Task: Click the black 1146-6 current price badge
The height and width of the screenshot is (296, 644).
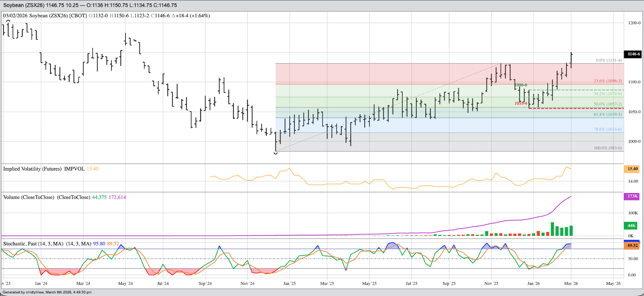Action: [633, 54]
